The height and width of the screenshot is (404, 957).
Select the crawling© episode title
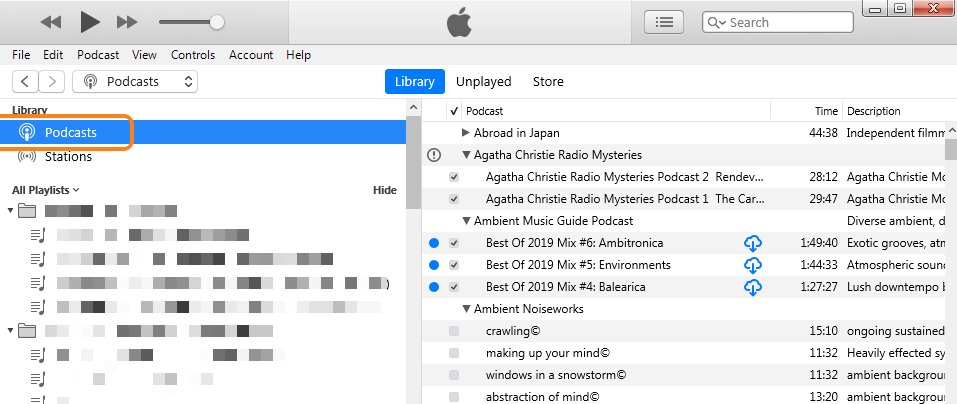point(513,331)
